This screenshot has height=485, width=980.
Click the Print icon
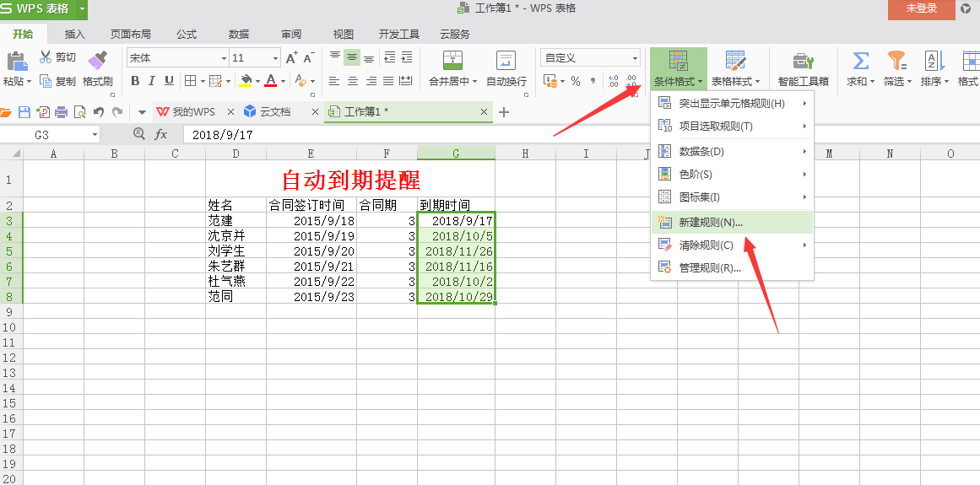[x=62, y=112]
